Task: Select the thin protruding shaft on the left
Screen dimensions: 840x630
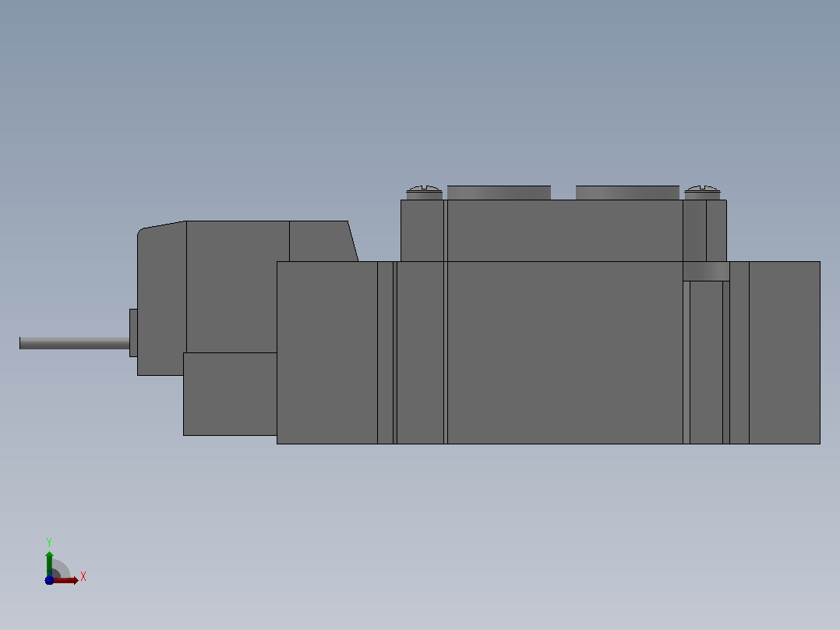Action: [75, 343]
